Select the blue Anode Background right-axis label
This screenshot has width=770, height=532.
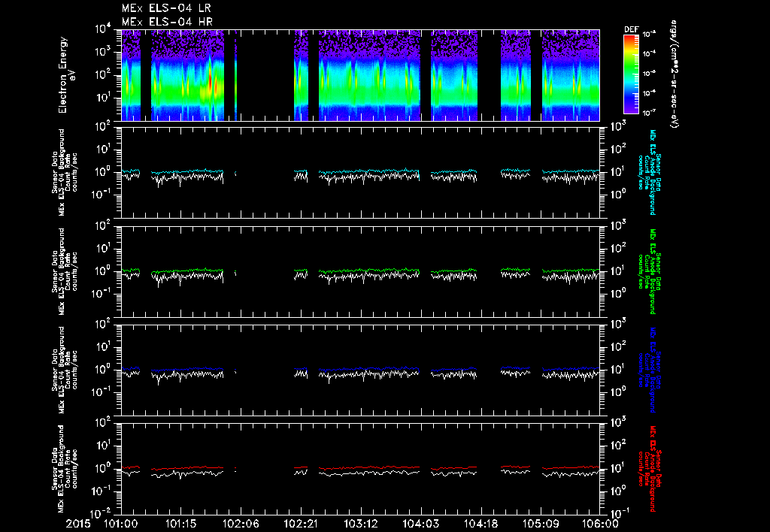(650, 370)
